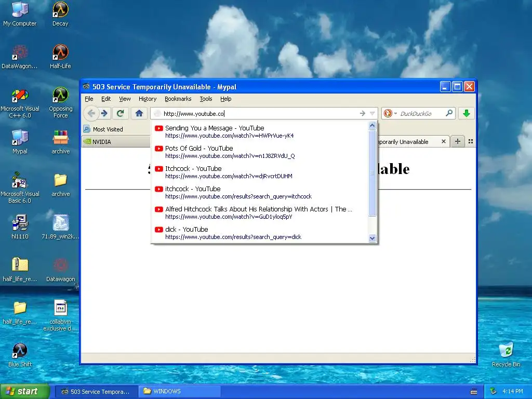Click the Go arrow in address bar
This screenshot has width=532, height=399.
click(362, 113)
